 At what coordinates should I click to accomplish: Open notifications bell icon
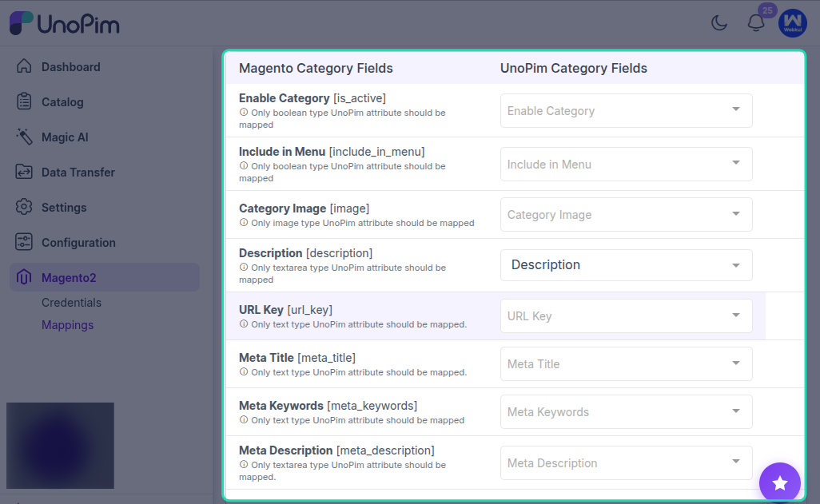pyautogui.click(x=756, y=23)
